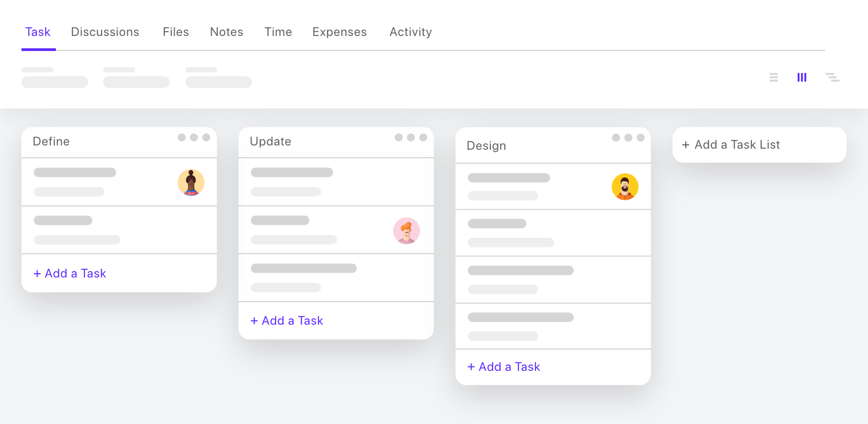Open the Update list three-dot menu
The image size is (868, 424).
pos(411,137)
